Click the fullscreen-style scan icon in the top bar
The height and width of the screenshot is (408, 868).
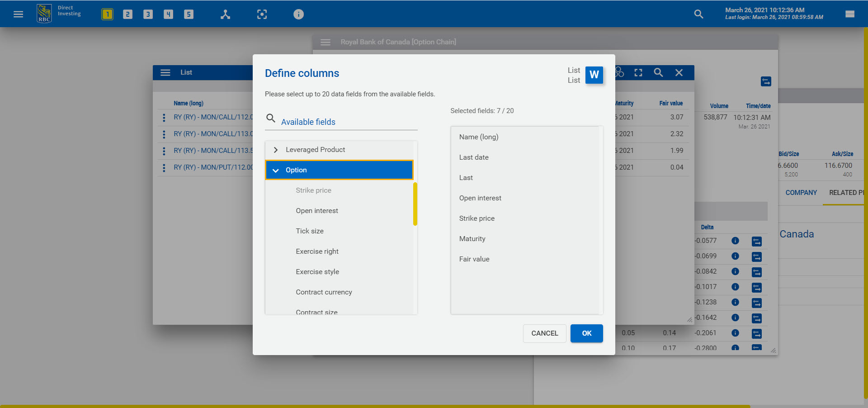coord(262,14)
